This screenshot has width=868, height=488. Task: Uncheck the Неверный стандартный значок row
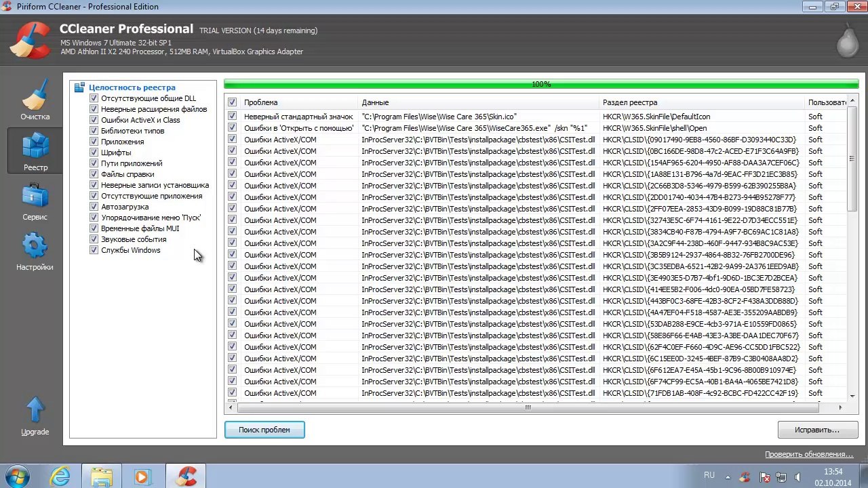(x=233, y=117)
